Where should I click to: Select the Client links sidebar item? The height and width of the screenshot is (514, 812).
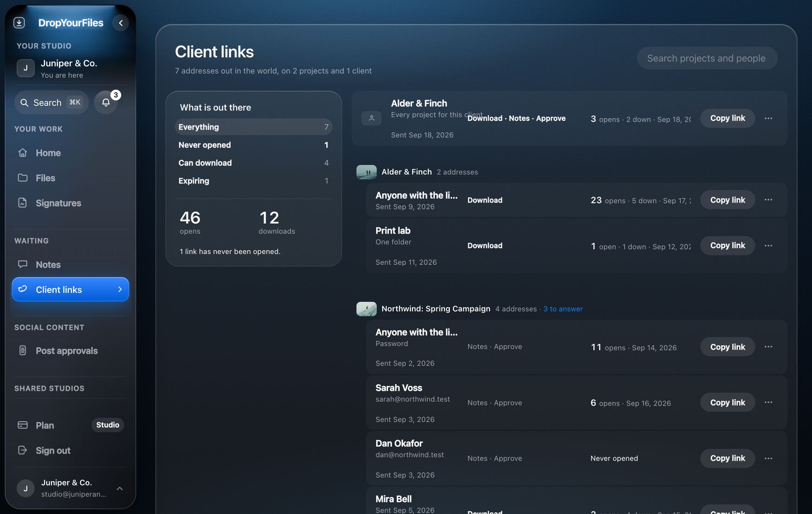(70, 290)
